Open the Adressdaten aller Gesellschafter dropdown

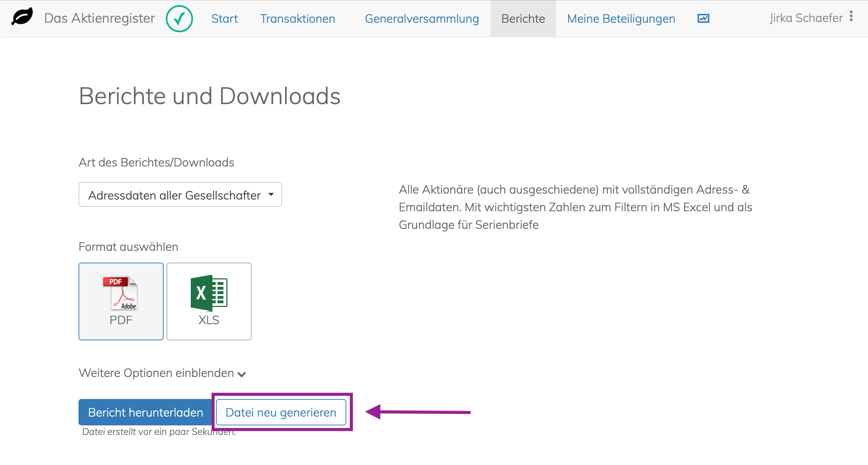[x=180, y=195]
